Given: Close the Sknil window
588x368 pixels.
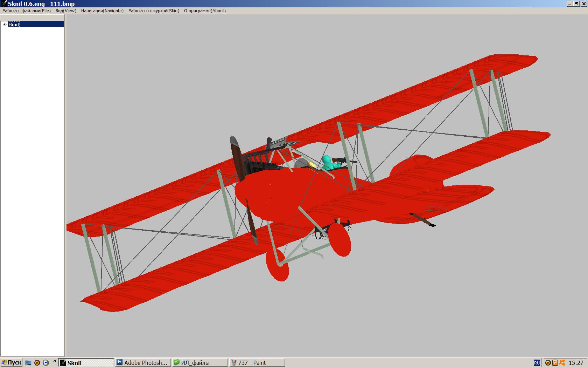Looking at the screenshot, I should 584,4.
